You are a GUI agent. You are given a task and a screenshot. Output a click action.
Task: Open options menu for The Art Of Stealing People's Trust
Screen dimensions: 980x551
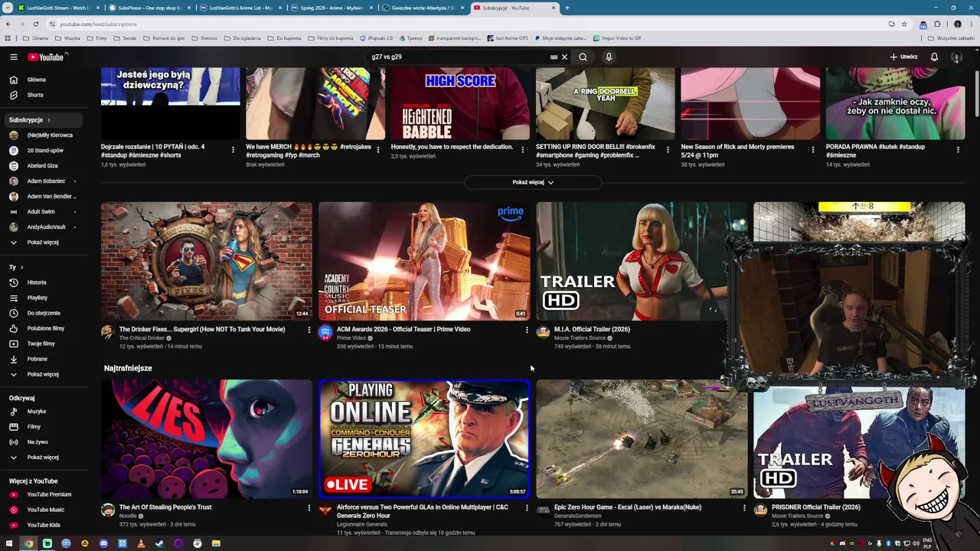(x=309, y=507)
